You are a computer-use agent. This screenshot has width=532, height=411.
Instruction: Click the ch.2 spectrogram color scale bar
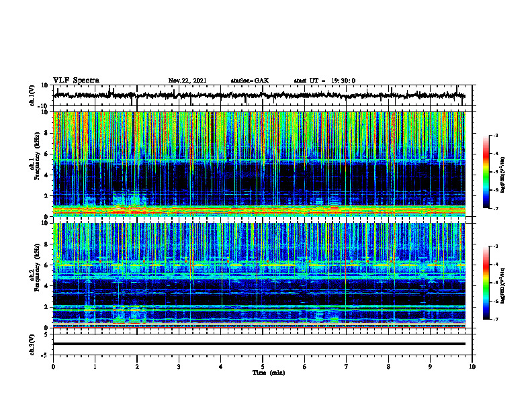point(486,283)
